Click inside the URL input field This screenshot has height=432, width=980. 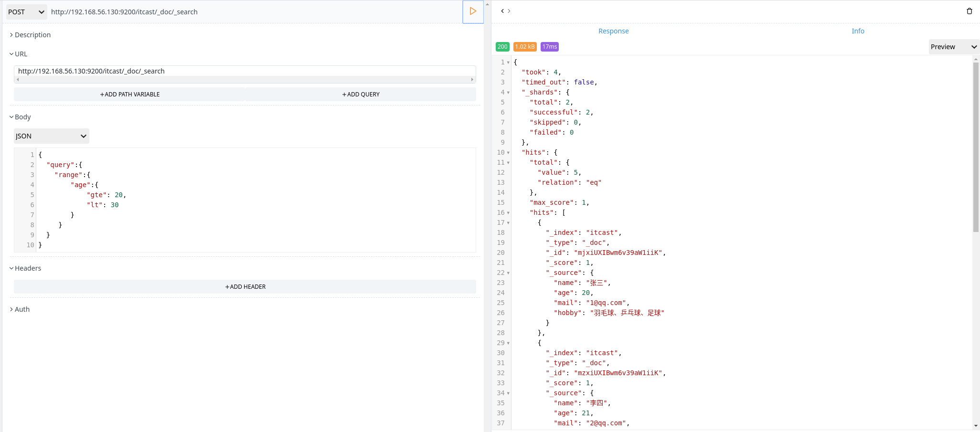[x=191, y=71]
